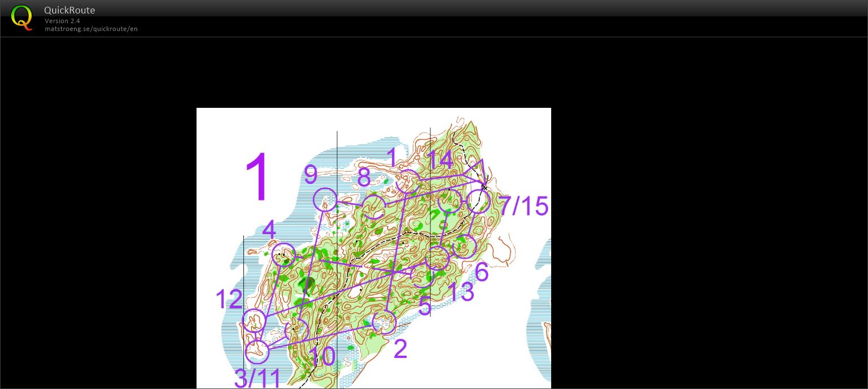The image size is (868, 389).
Task: Click the purple "10" number label
Action: [x=322, y=356]
